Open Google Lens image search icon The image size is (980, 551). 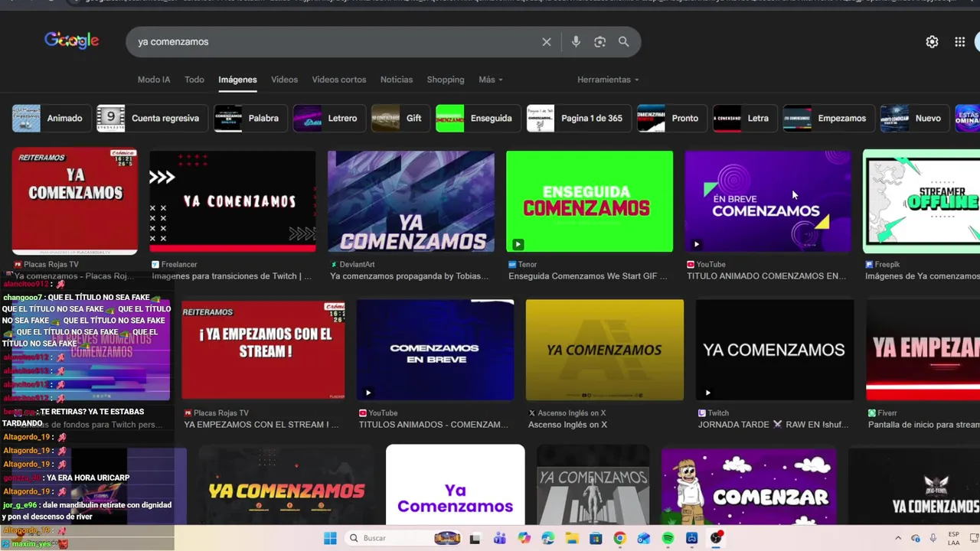point(599,42)
